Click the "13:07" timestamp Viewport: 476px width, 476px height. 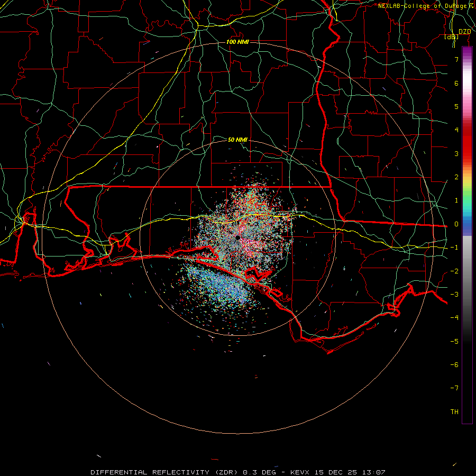(374, 472)
